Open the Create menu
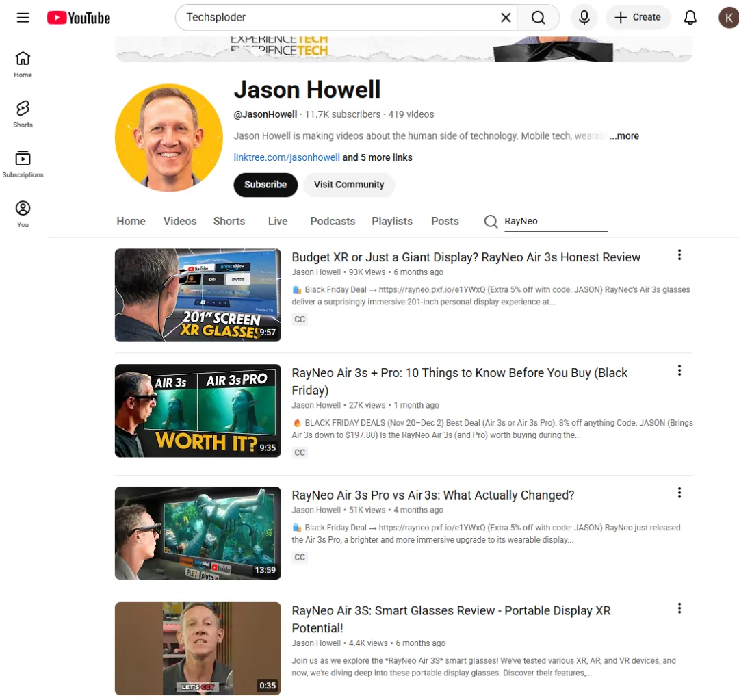The image size is (739, 700). tap(638, 17)
